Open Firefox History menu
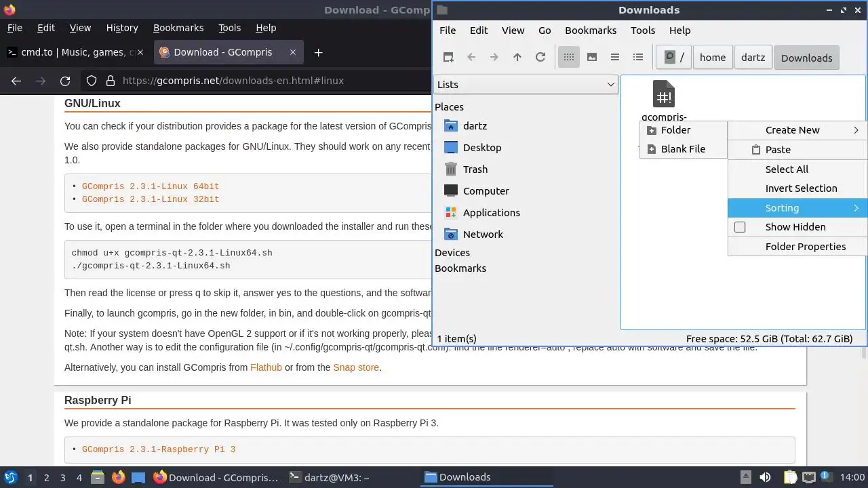Viewport: 868px width, 488px height. click(x=122, y=28)
